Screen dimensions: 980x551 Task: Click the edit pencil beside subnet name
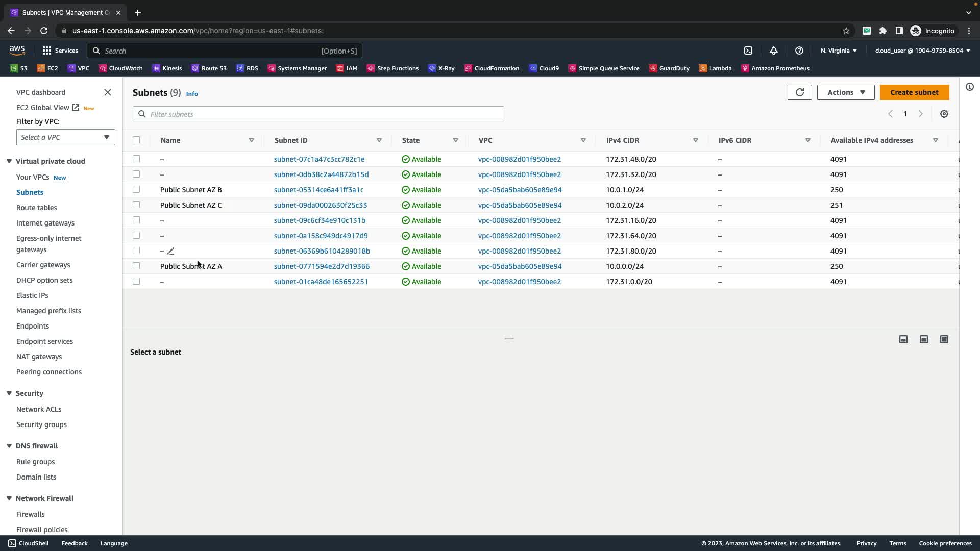click(171, 251)
